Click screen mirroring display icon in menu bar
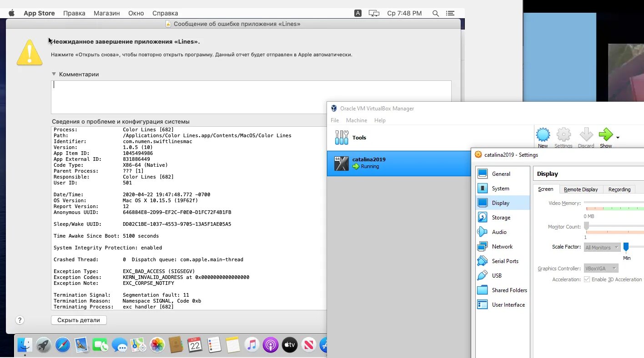The width and height of the screenshot is (644, 358). tap(374, 13)
